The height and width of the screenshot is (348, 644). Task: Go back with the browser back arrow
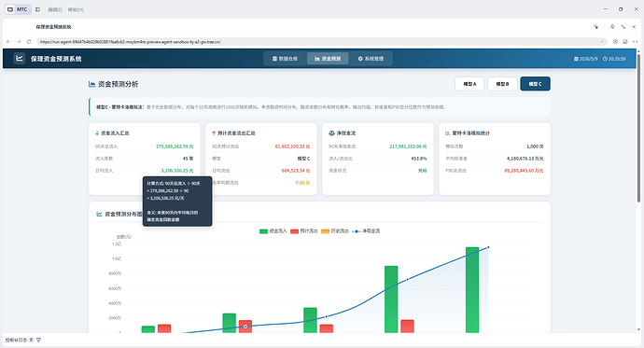point(8,41)
